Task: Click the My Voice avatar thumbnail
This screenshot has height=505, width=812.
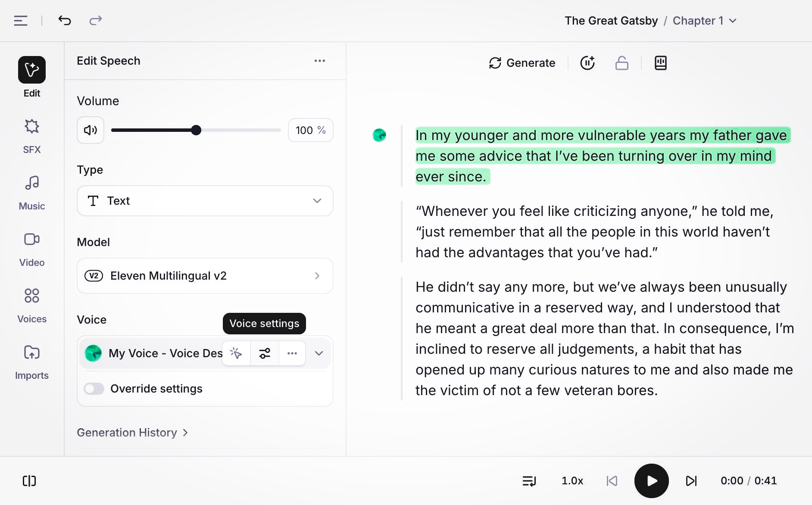Action: click(93, 353)
